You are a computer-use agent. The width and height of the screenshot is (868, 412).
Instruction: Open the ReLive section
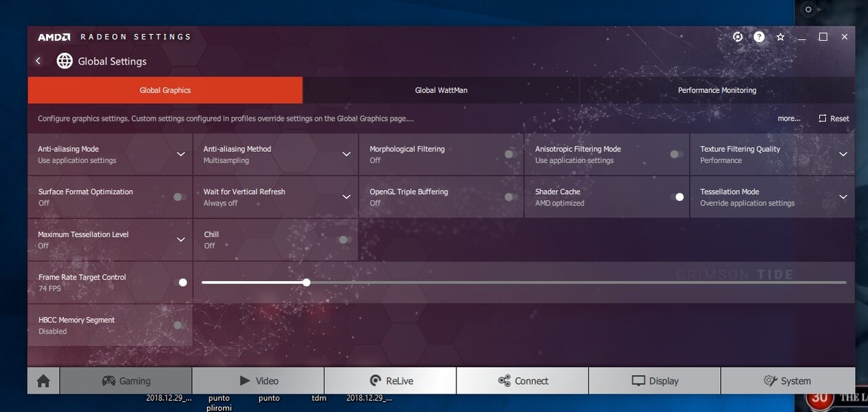[x=391, y=381]
